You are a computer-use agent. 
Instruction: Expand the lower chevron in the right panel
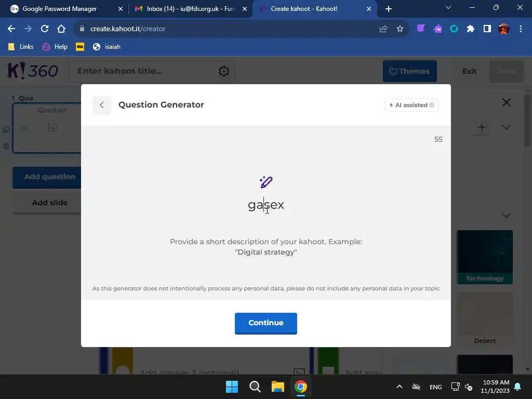(506, 216)
